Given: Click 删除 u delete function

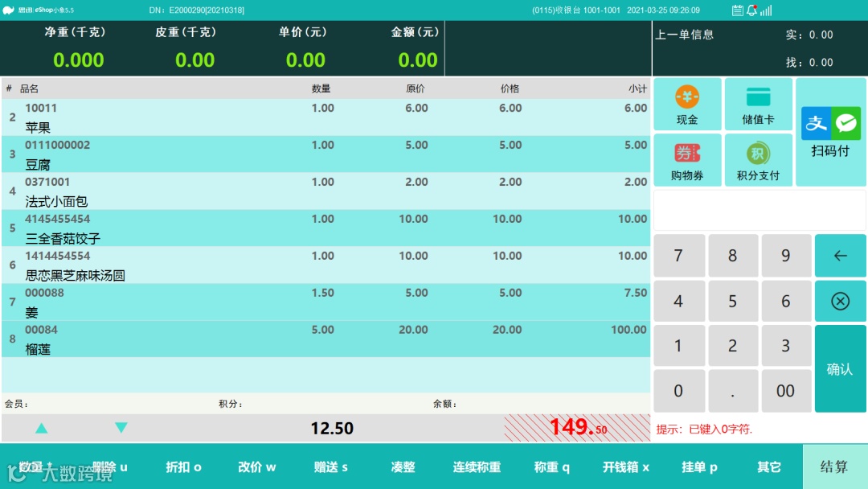Looking at the screenshot, I should (109, 466).
